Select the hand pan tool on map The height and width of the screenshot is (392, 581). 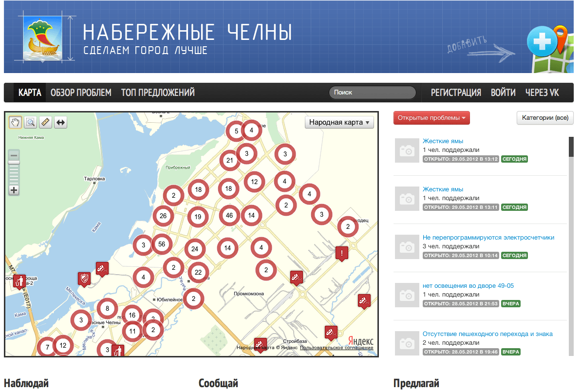[16, 123]
